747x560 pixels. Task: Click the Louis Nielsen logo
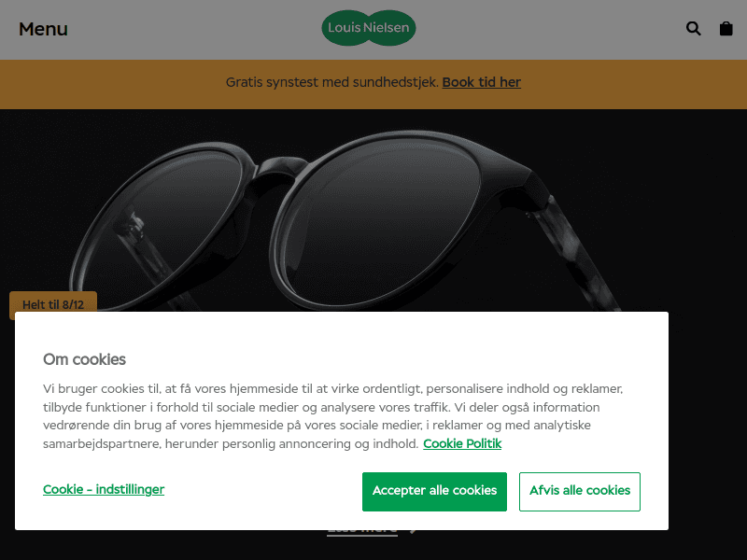pos(369,28)
